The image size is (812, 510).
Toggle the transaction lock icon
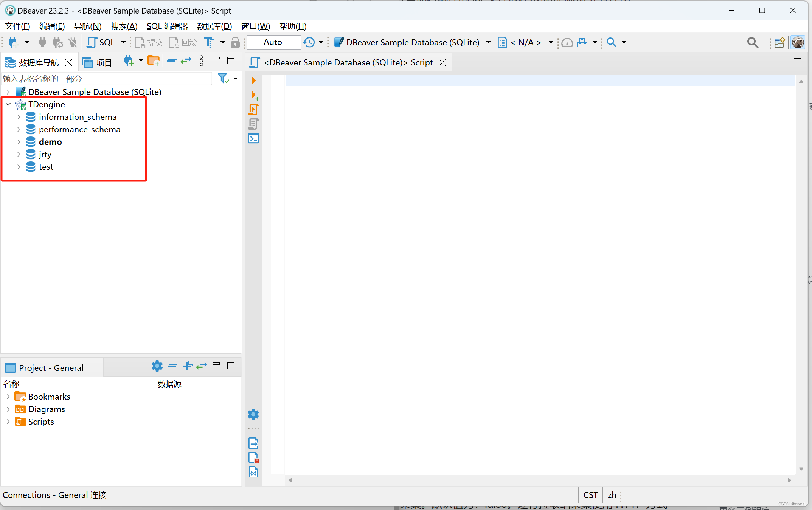235,43
